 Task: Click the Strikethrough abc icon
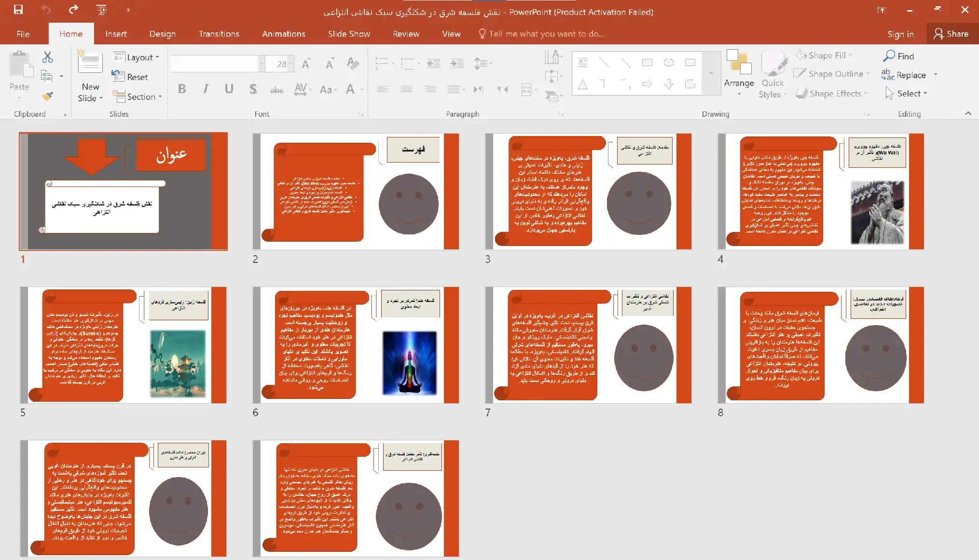click(x=276, y=90)
